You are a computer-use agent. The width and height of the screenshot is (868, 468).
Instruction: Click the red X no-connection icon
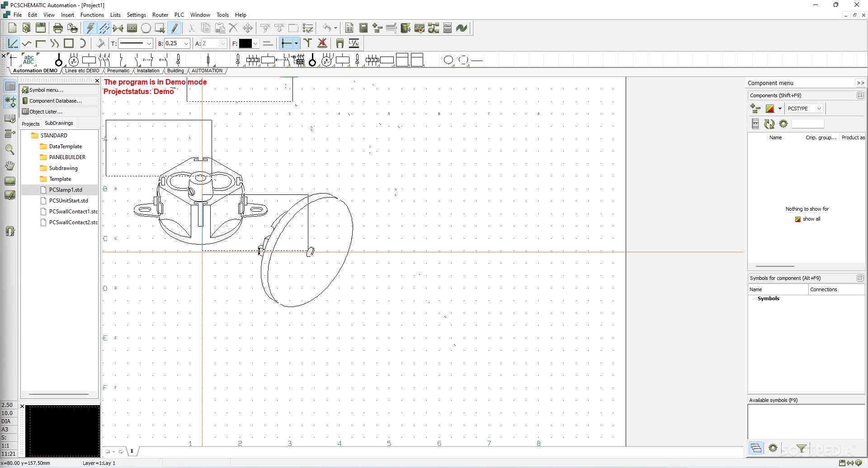(x=322, y=43)
